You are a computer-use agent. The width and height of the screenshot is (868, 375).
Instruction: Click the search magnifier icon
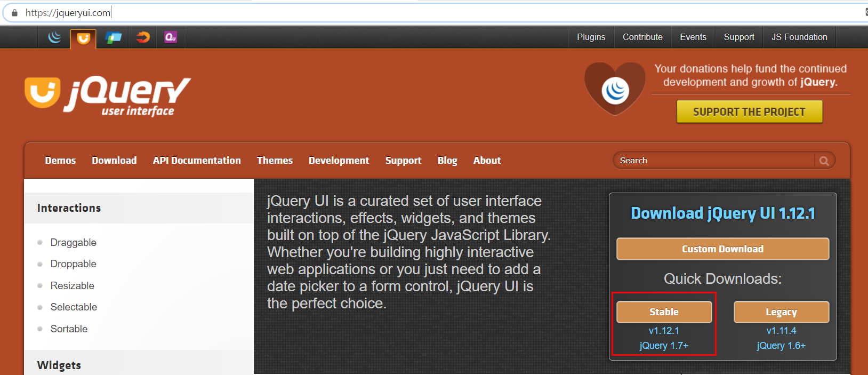824,161
